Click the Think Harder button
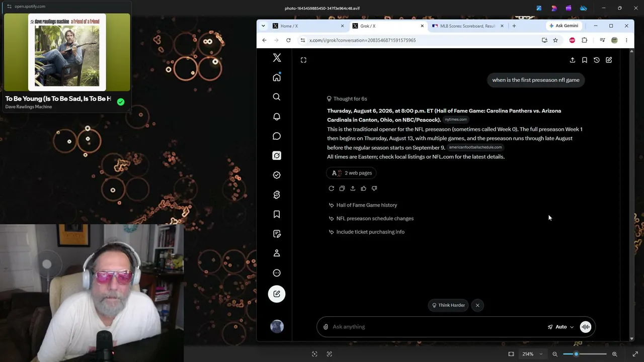The height and width of the screenshot is (362, 644). click(x=448, y=305)
